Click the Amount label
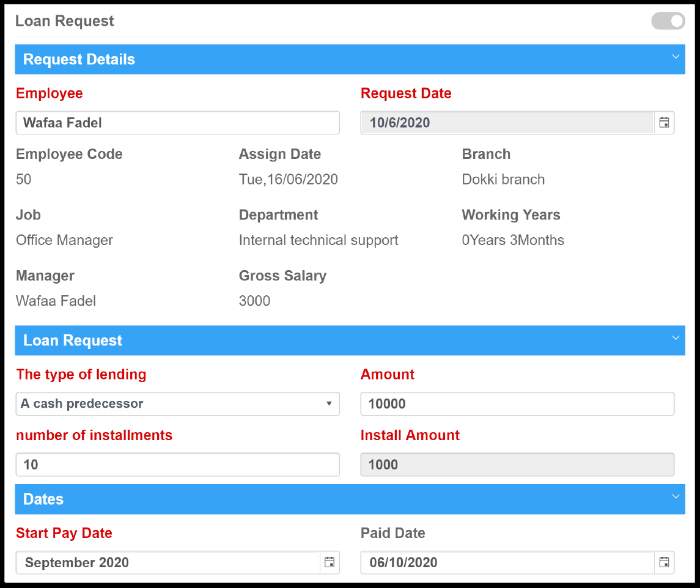Screen dimensions: 700x588 388,374
